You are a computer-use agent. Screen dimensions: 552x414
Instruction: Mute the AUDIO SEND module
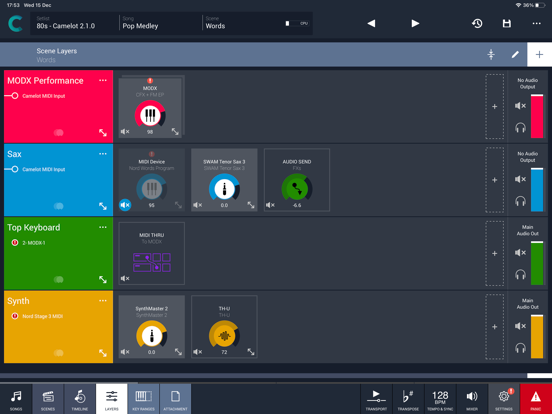click(x=270, y=205)
